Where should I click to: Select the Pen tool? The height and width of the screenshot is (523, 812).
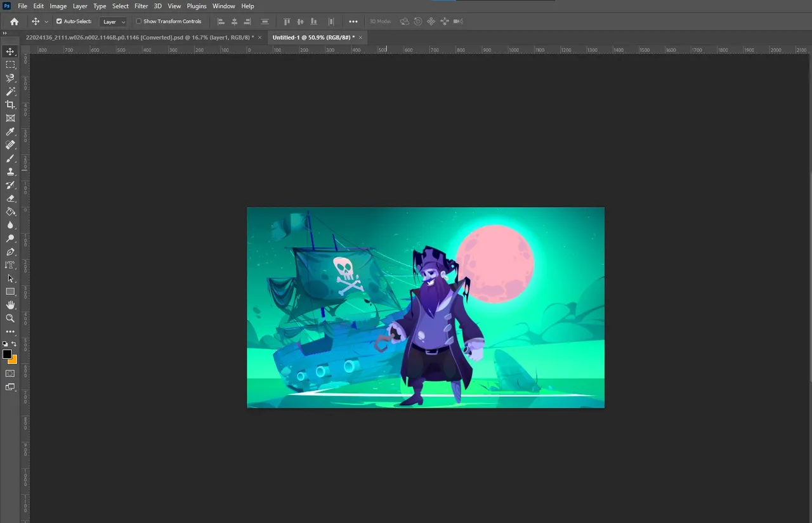click(x=10, y=252)
